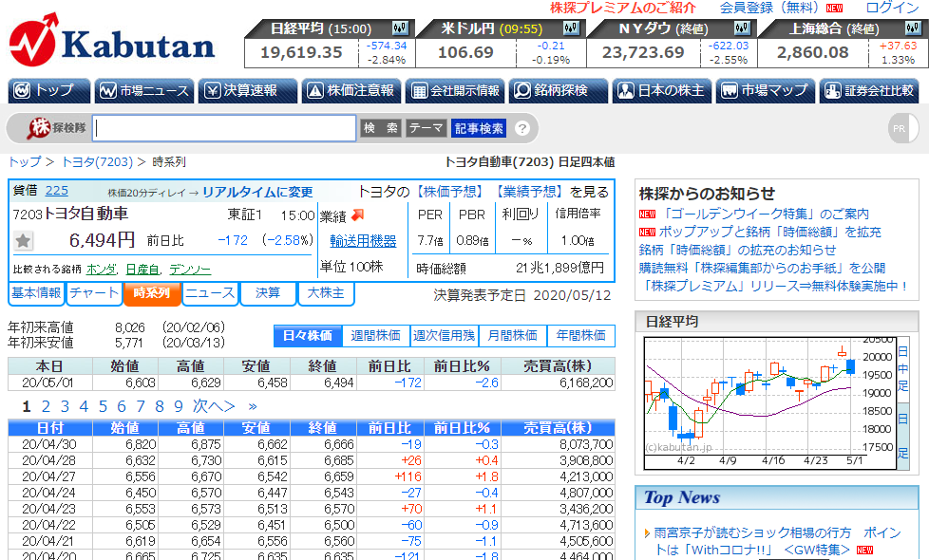Click the 記事検索 button
Viewport: 929px width, 560px height.
click(479, 128)
